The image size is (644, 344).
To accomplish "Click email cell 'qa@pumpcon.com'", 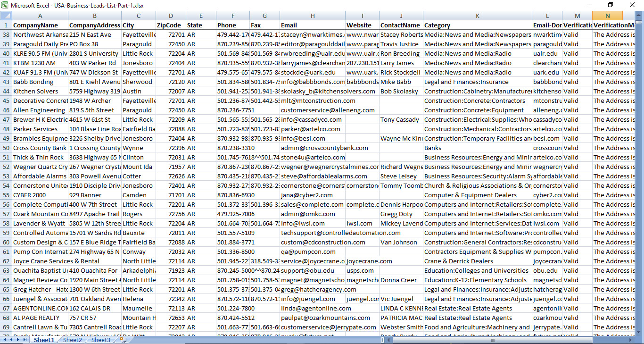I will pos(313,252).
